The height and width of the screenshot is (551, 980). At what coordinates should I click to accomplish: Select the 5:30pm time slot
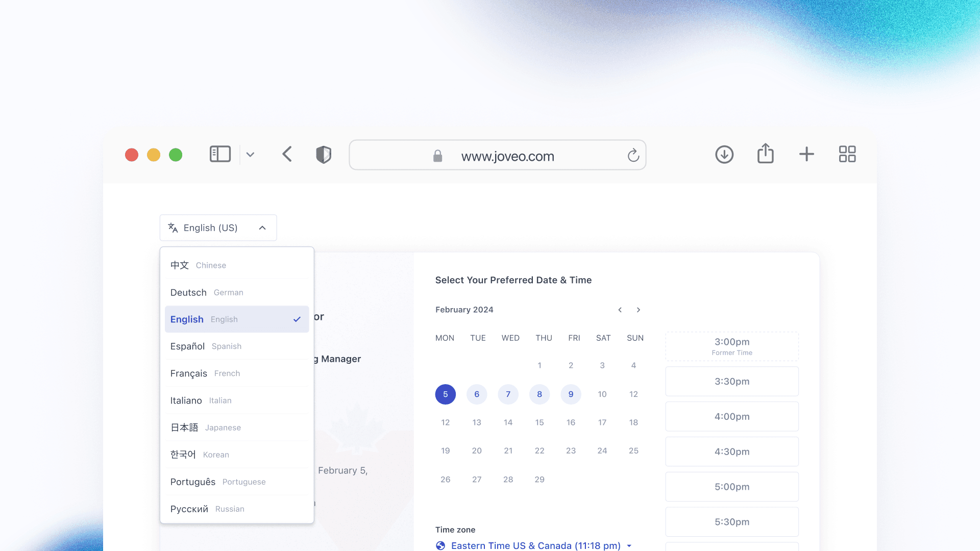[731, 522]
